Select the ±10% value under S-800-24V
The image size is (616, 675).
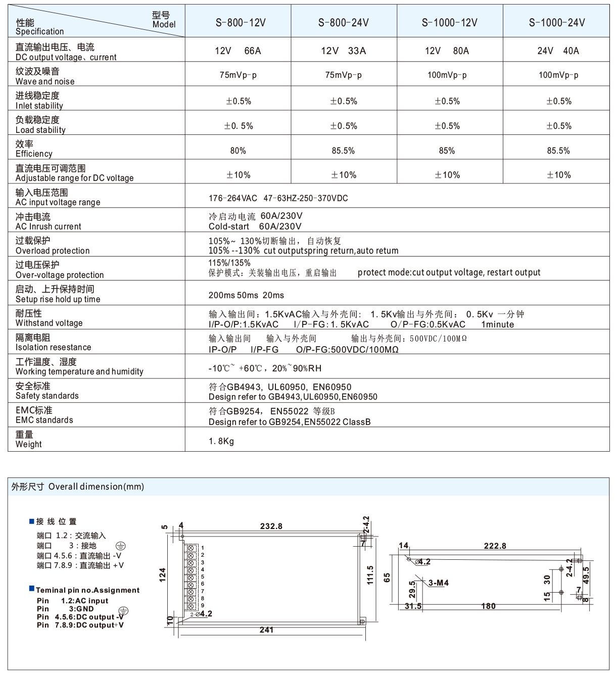coord(344,175)
